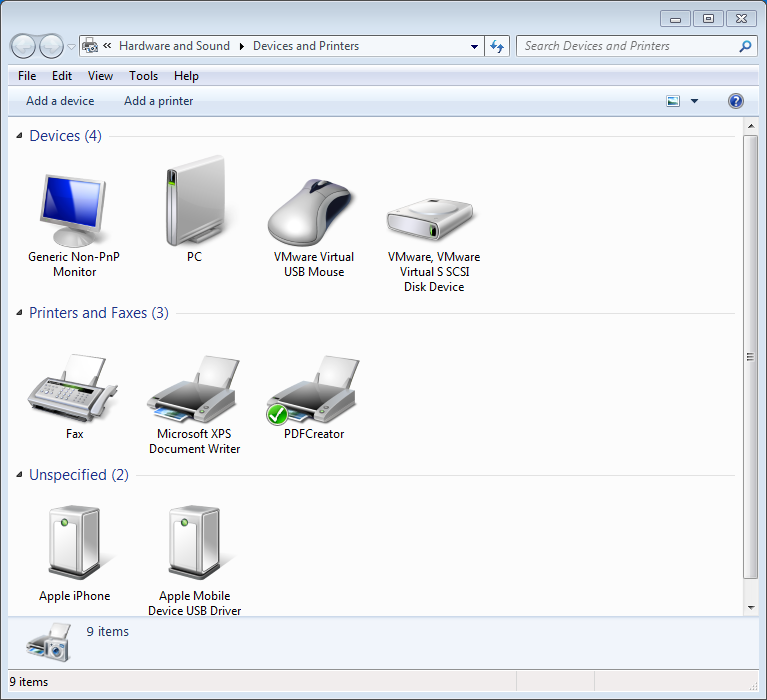Screen dimensions: 767x700
Task: Click the Back navigation arrow
Action: tap(23, 46)
